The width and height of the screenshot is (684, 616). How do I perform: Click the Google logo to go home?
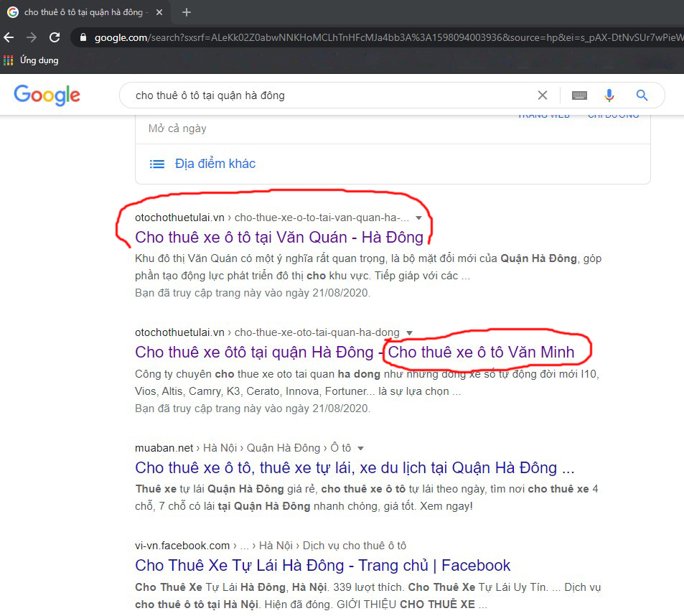coord(46,95)
